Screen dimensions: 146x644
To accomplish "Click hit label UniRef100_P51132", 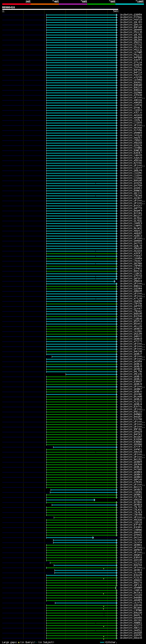I will (131, 50).
